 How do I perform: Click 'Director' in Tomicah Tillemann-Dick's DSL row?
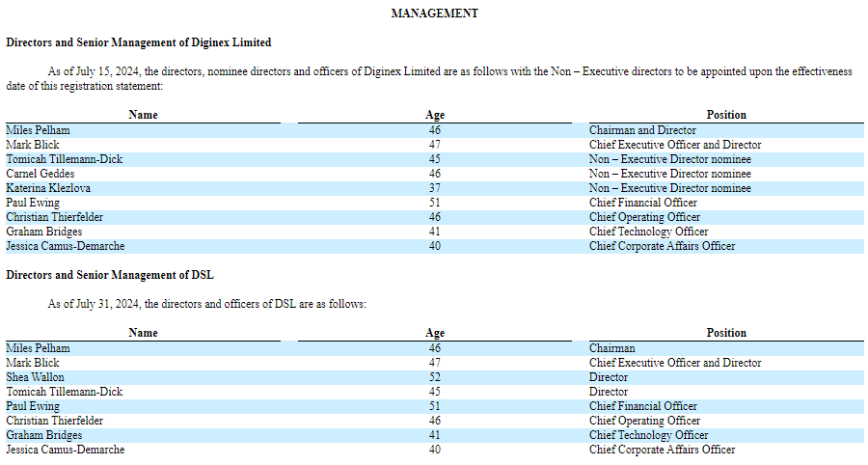(x=609, y=392)
